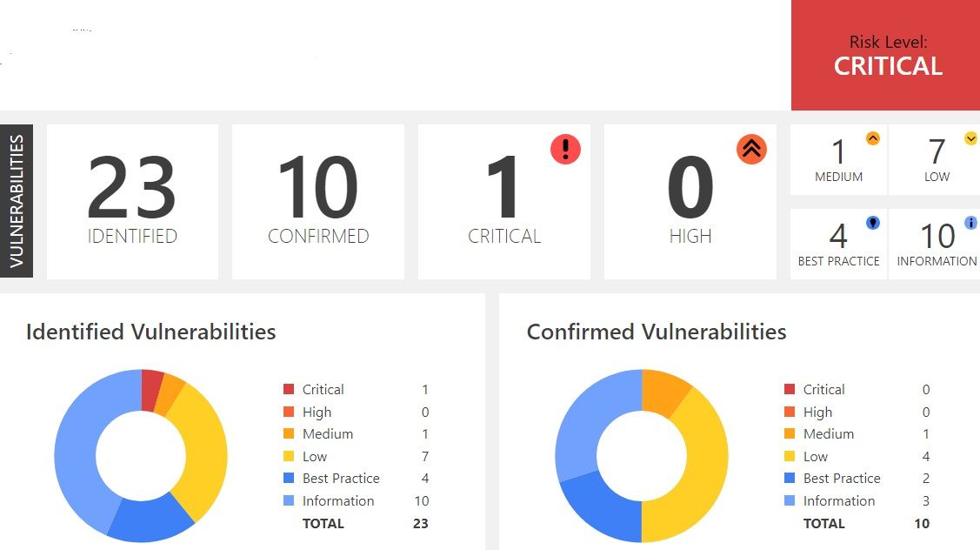Screen dimensions: 980x550
Task: Click the Risk Level CRITICAL banner
Action: pos(885,55)
